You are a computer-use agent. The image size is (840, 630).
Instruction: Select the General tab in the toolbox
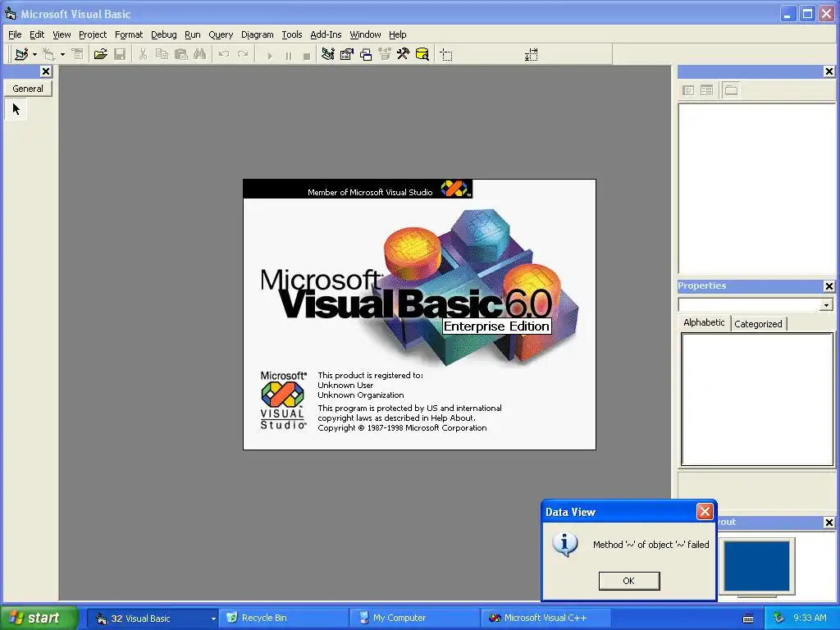28,89
